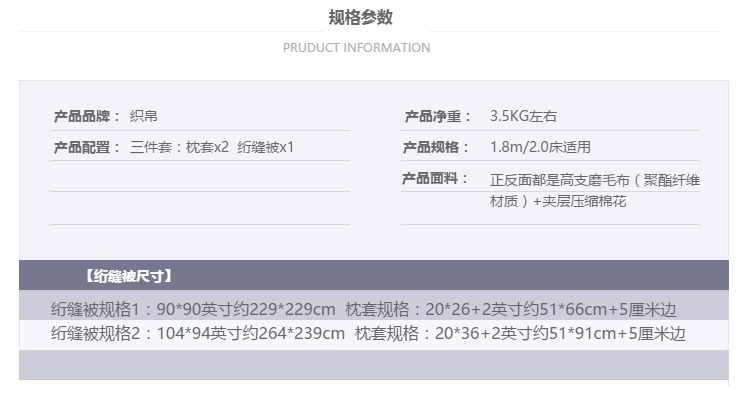750x411 pixels.
Task: Click the 1.8m/2.0床适用 value
Action: click(540, 147)
